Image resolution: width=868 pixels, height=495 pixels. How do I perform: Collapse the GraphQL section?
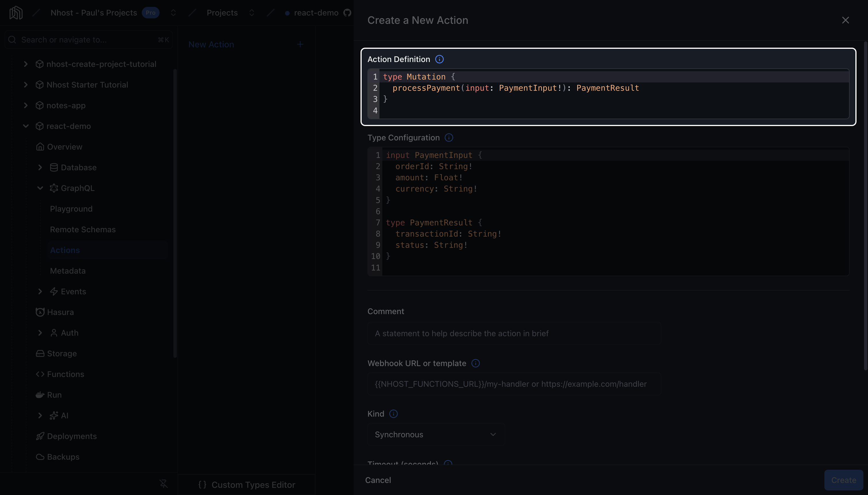pyautogui.click(x=40, y=188)
